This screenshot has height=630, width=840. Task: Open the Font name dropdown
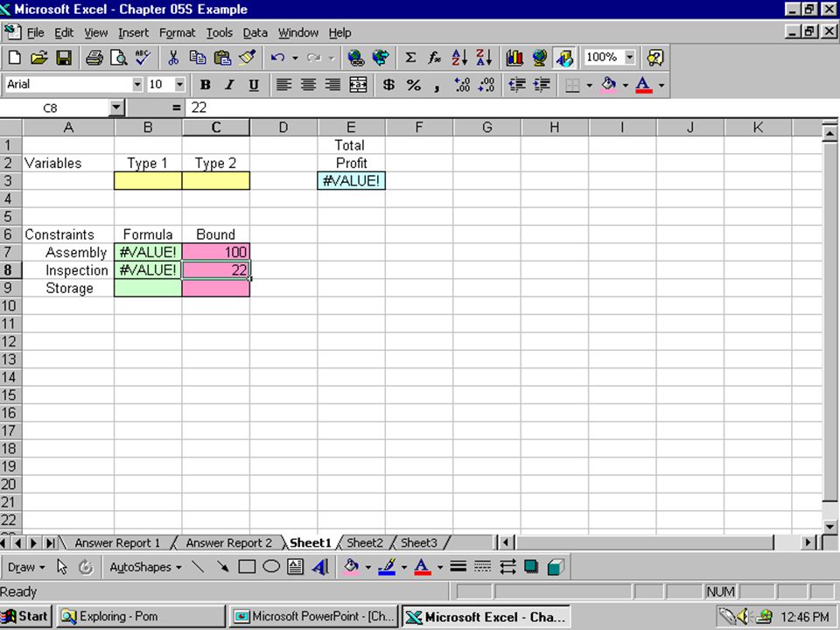click(137, 85)
